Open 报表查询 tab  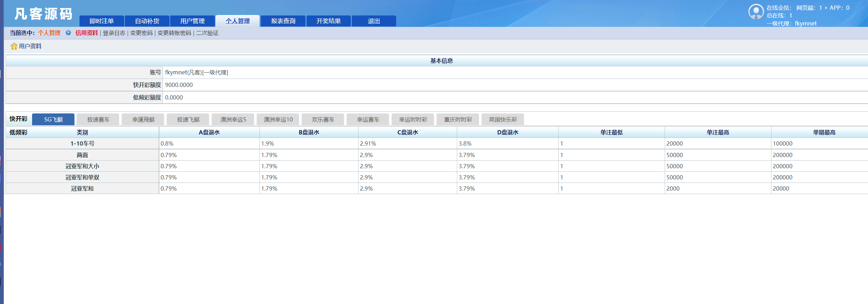tap(283, 21)
